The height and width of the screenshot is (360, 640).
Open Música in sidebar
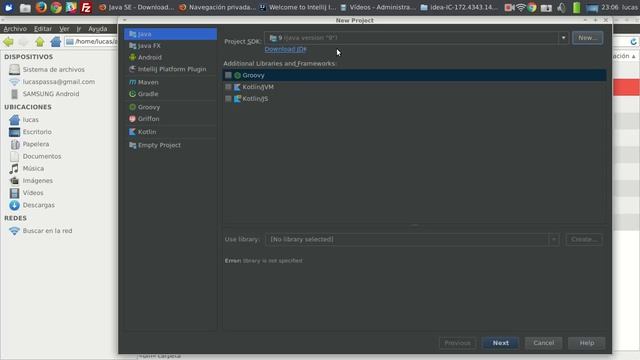(x=33, y=169)
